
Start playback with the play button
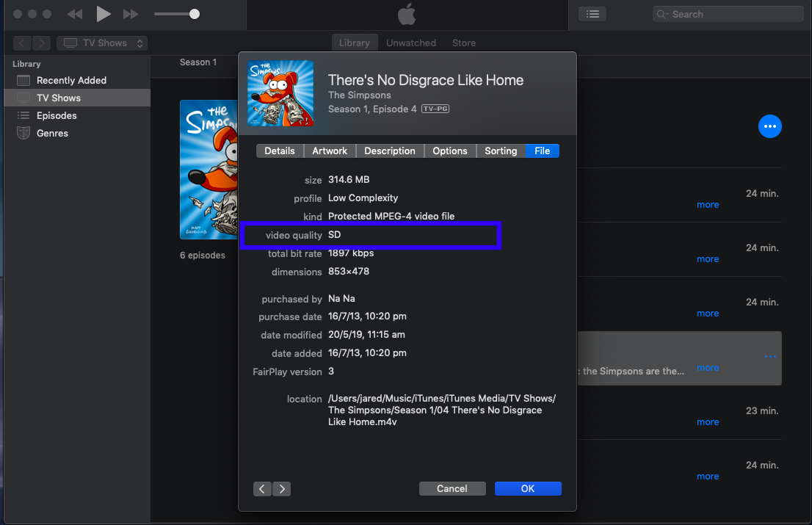(104, 14)
